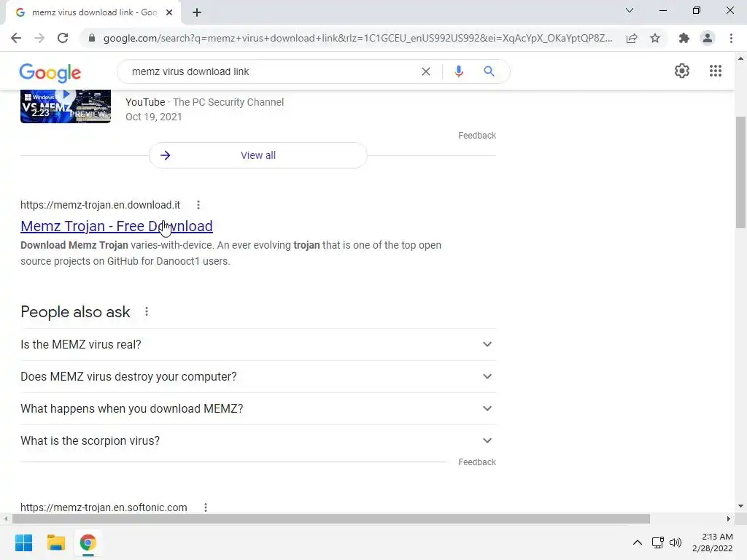Open the Chrome profile avatar
This screenshot has height=560, width=747.
(708, 38)
